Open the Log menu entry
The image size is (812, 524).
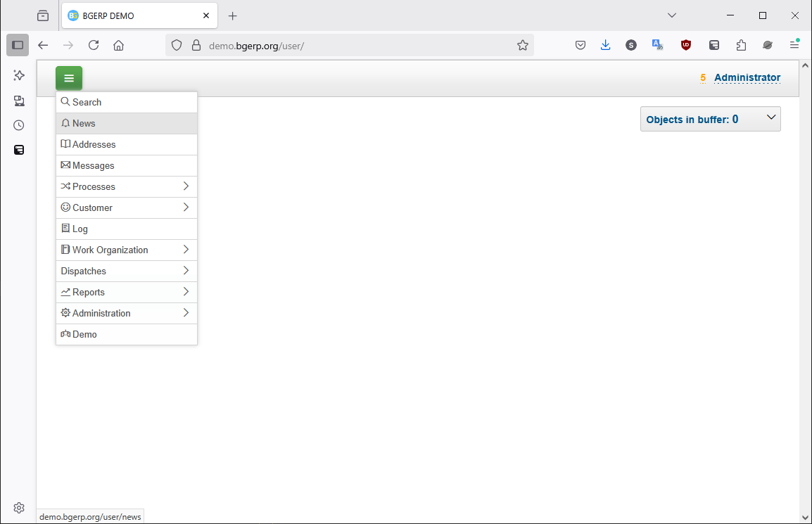click(80, 229)
